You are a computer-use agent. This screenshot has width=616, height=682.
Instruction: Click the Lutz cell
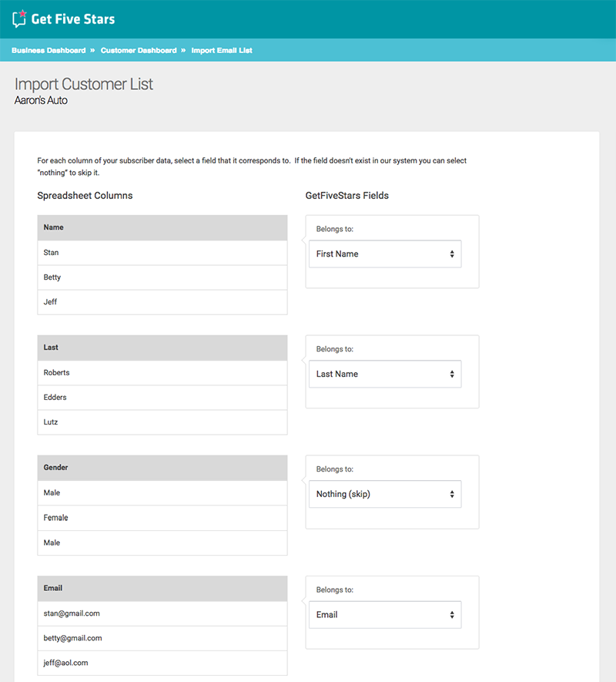162,422
